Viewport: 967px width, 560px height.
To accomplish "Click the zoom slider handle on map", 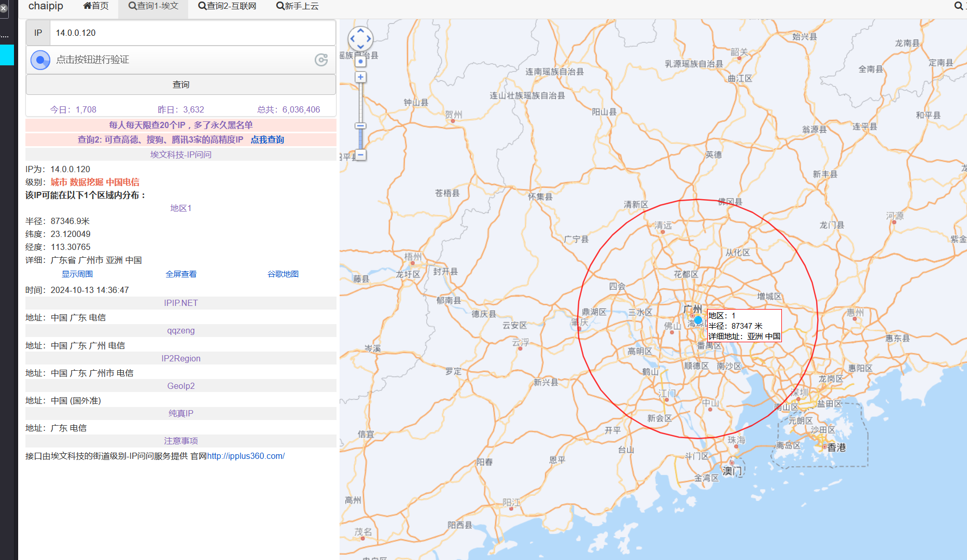I will click(x=360, y=125).
